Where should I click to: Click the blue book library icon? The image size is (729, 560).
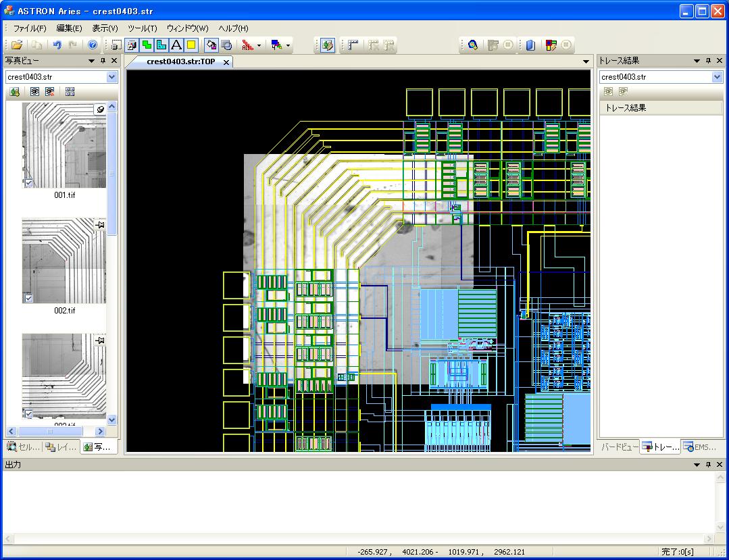click(530, 45)
